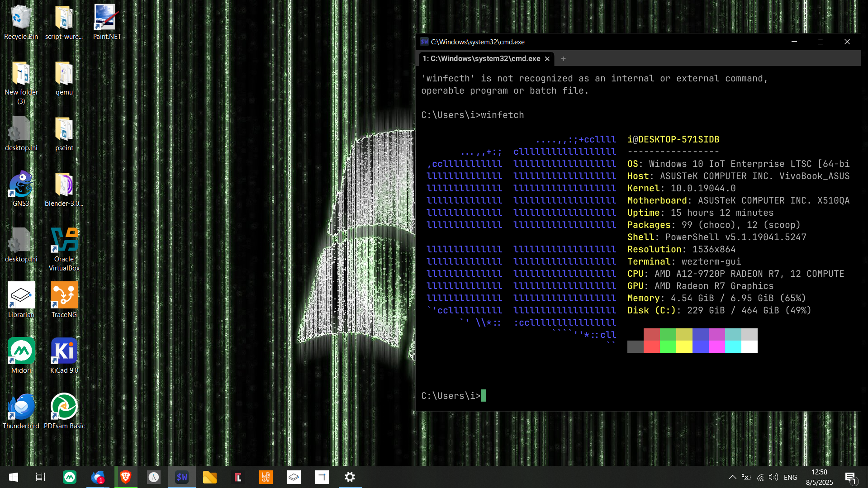Launch Paint.NET from the desktop shortcut
Screen dimensions: 868x488
coord(107,22)
